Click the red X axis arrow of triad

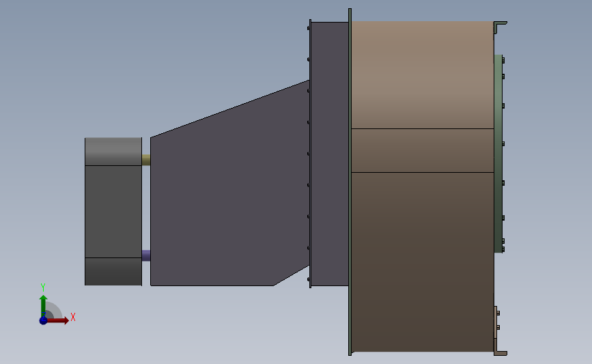click(x=58, y=320)
